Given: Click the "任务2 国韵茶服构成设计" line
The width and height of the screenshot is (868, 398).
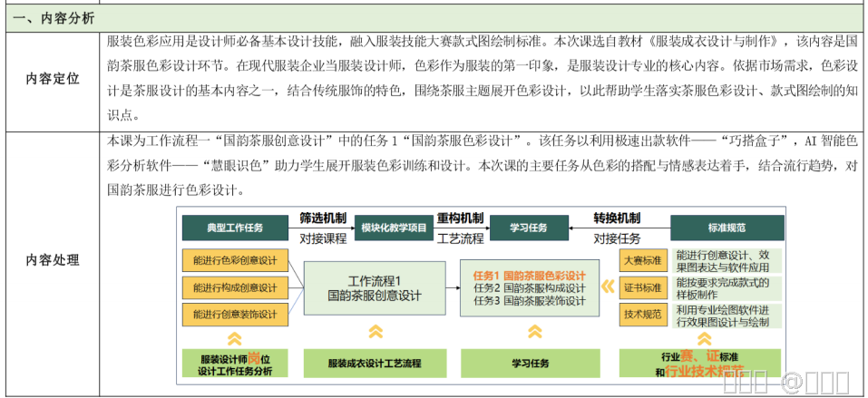Looking at the screenshot, I should 529,288.
